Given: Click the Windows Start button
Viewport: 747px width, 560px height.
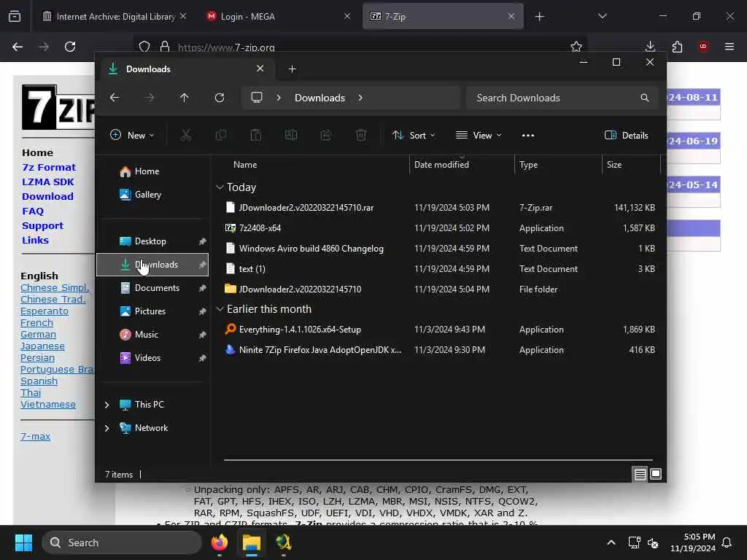Looking at the screenshot, I should click(23, 542).
